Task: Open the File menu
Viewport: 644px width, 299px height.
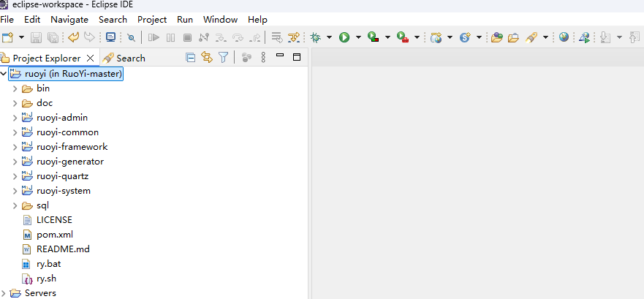Action: click(7, 19)
